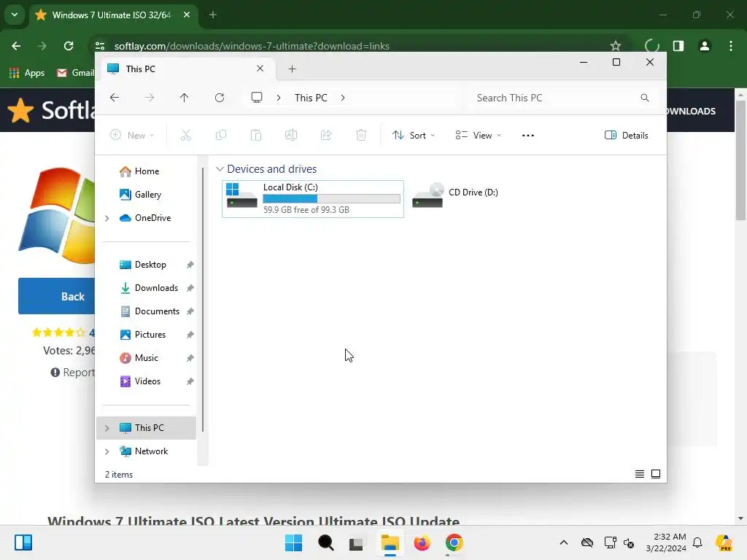Bookmark the page with Chrome star

tap(616, 46)
